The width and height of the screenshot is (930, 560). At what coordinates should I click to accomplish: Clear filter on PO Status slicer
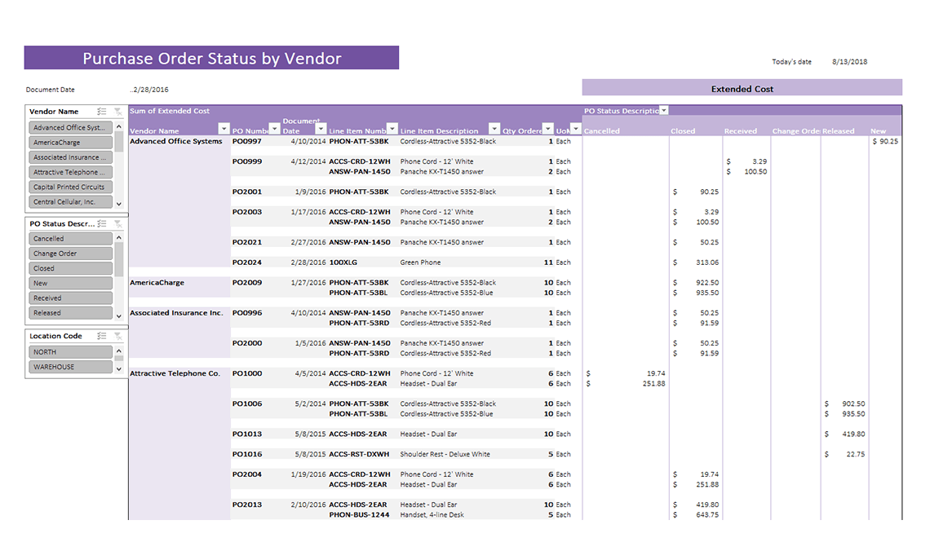click(118, 224)
